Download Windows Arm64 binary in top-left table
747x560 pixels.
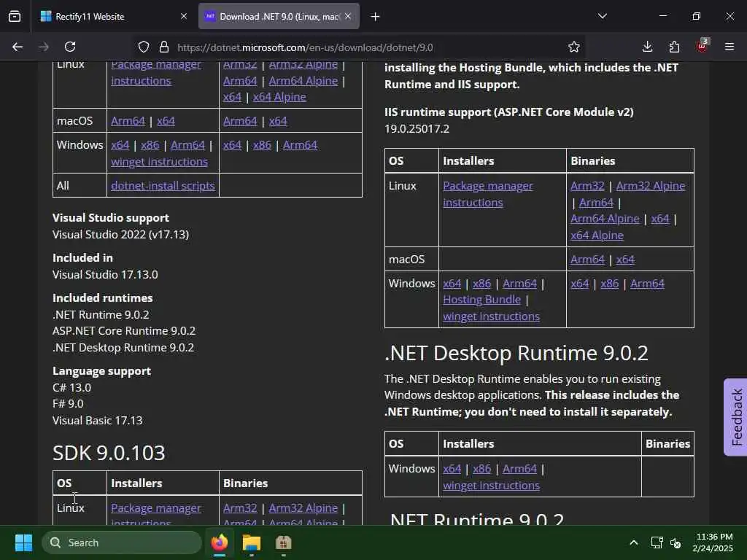[300, 145]
